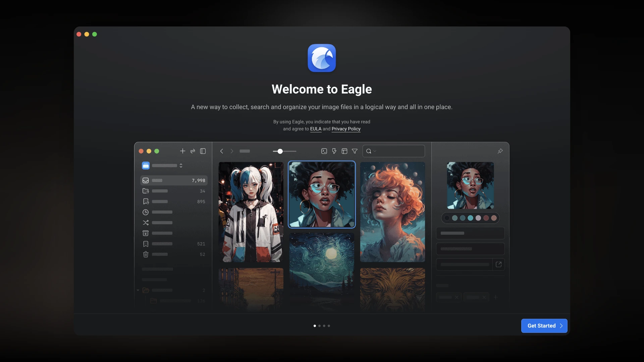644x362 pixels.
Task: Remove the first tag using its X
Action: tap(457, 297)
